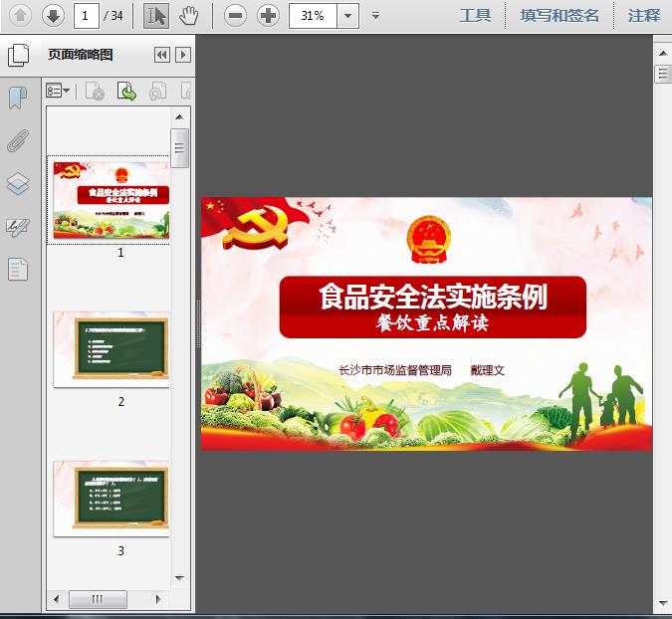Screen dimensions: 672x619
Task: Expand the toolbar overflow options arrow
Action: [376, 16]
